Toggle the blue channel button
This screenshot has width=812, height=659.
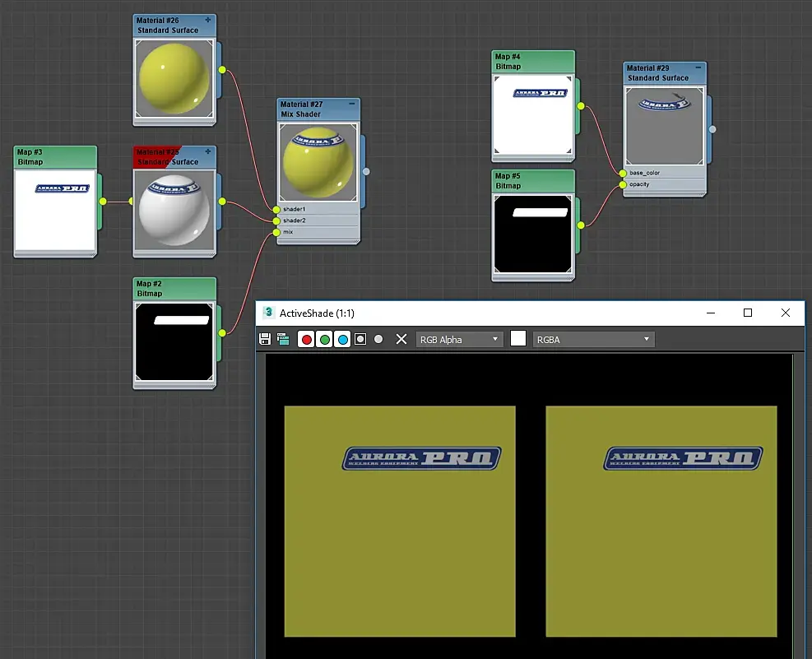point(343,339)
